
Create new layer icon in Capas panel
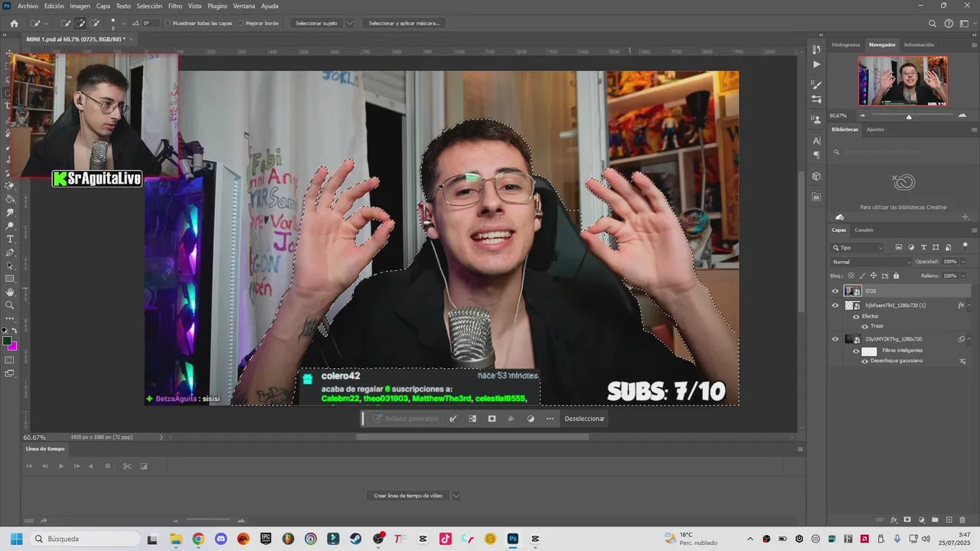click(x=949, y=520)
